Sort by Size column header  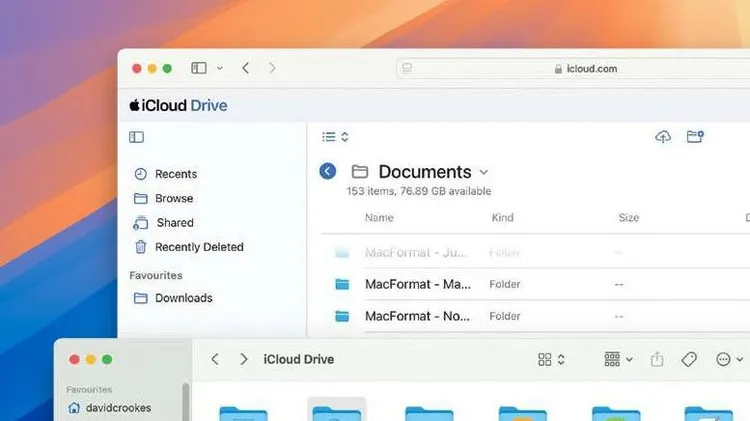point(629,218)
